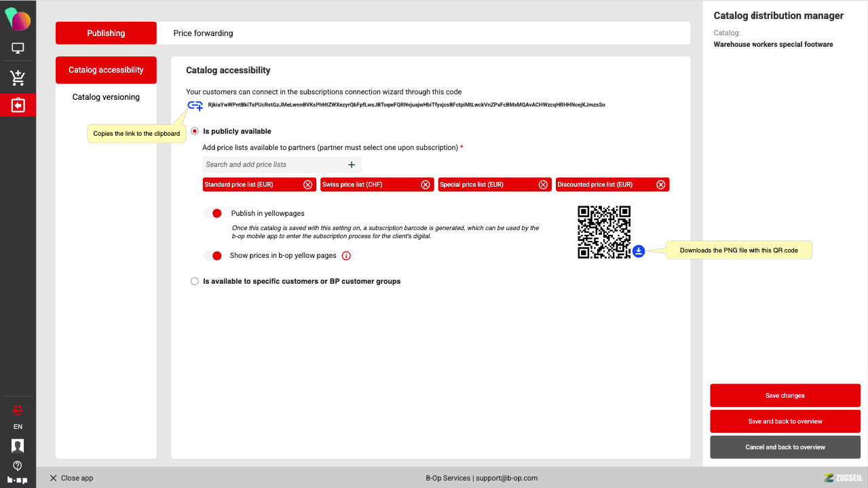
Task: Download the QR code PNG file
Action: pos(639,251)
